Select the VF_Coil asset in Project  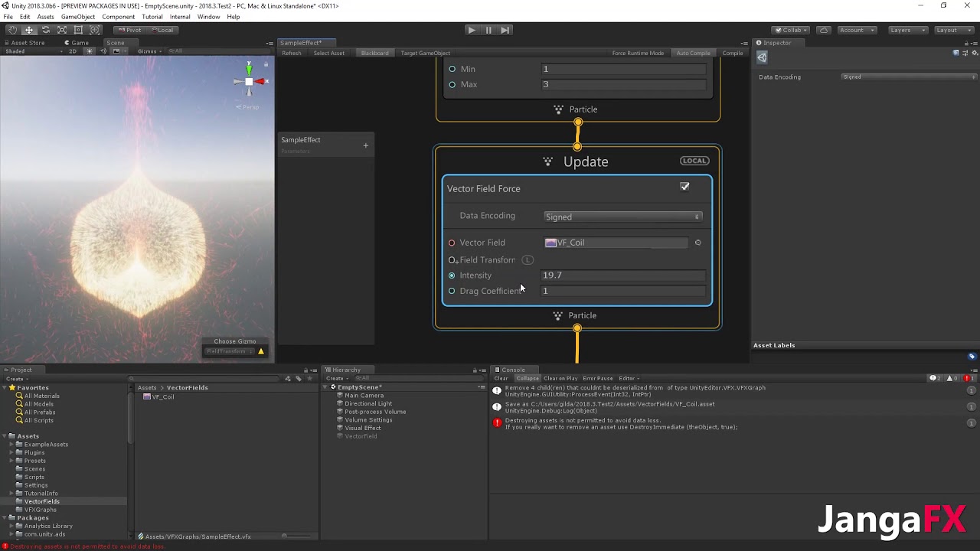158,396
